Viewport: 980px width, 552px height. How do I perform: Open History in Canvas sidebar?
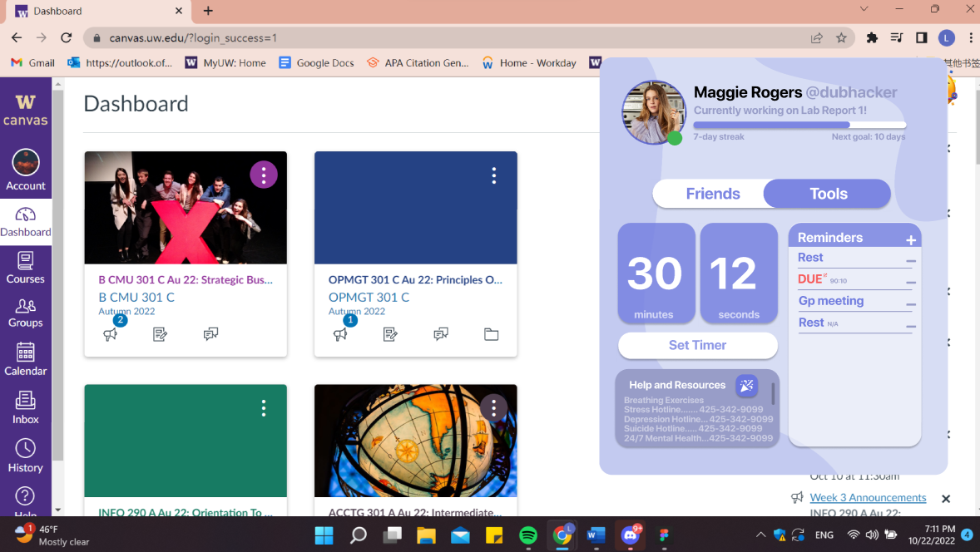[x=26, y=456]
